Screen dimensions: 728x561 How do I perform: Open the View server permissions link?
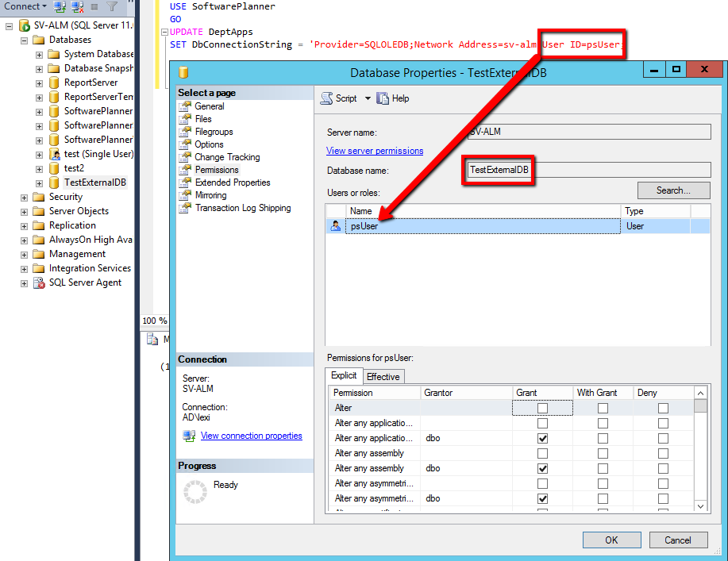pyautogui.click(x=374, y=150)
